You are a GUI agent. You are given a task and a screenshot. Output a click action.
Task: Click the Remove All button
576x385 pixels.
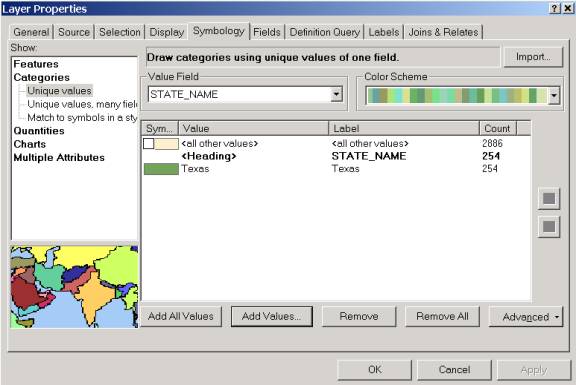pos(442,316)
